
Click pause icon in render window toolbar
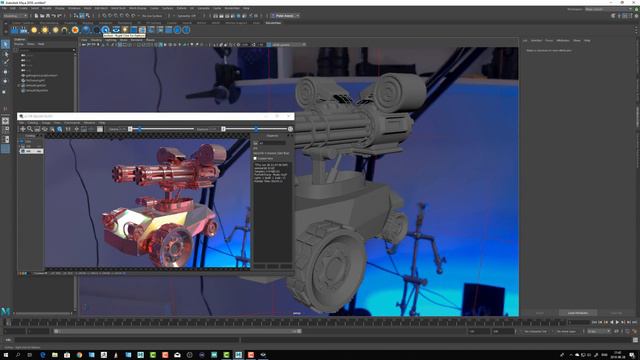68,129
